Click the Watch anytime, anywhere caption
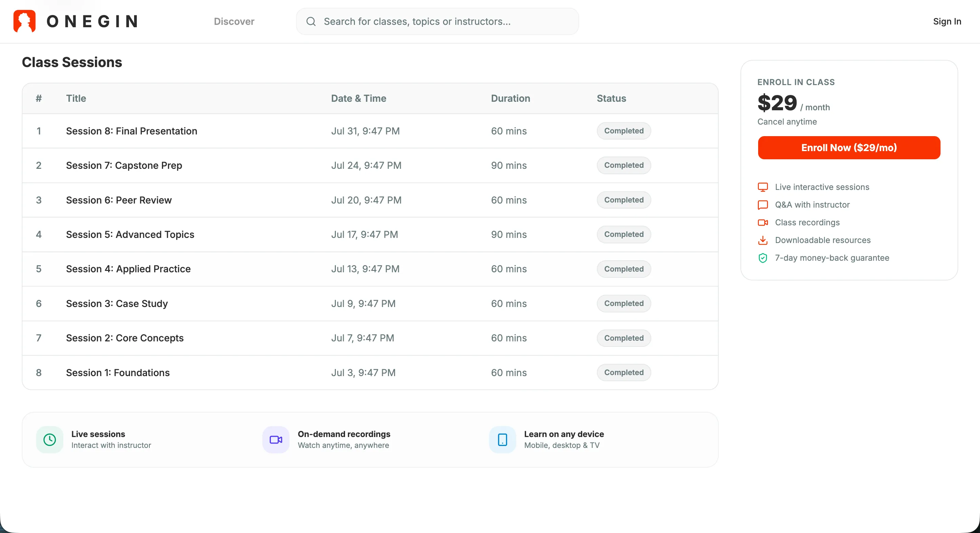 point(343,445)
